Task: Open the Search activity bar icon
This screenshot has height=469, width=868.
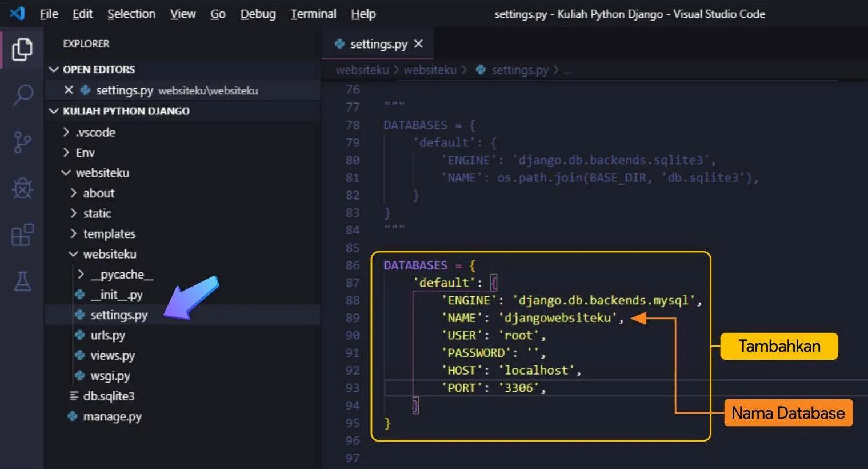Action: pyautogui.click(x=22, y=96)
